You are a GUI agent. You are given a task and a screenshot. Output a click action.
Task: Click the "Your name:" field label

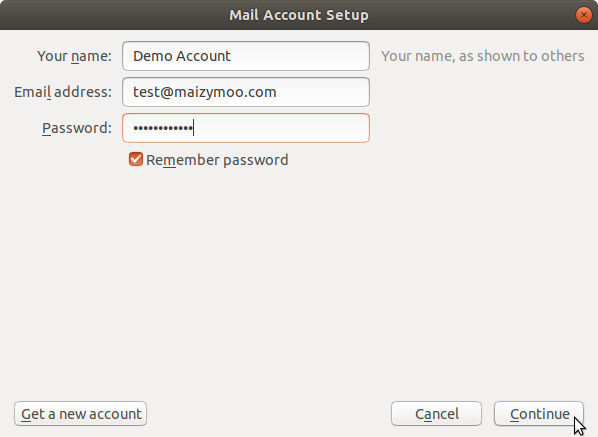74,56
